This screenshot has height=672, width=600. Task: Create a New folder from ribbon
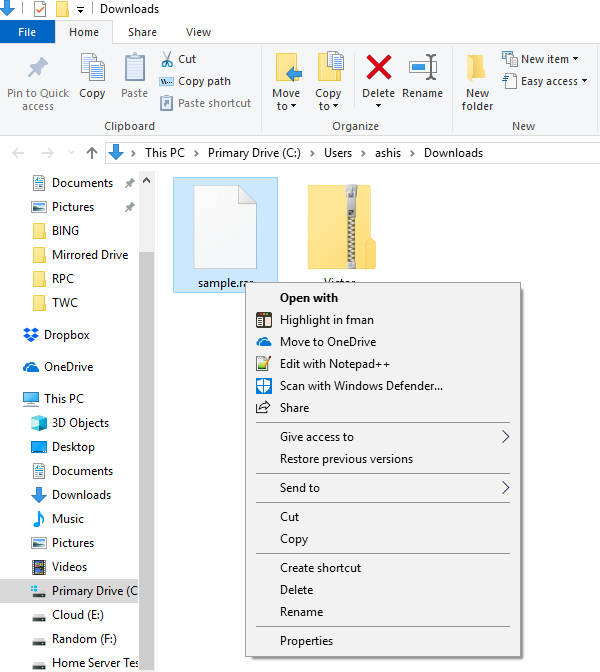[x=477, y=82]
